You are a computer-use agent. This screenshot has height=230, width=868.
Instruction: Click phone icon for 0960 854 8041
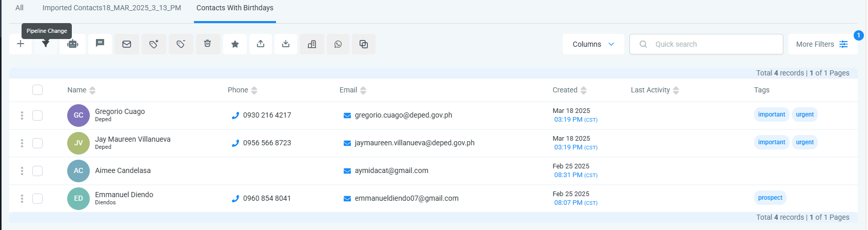point(235,199)
